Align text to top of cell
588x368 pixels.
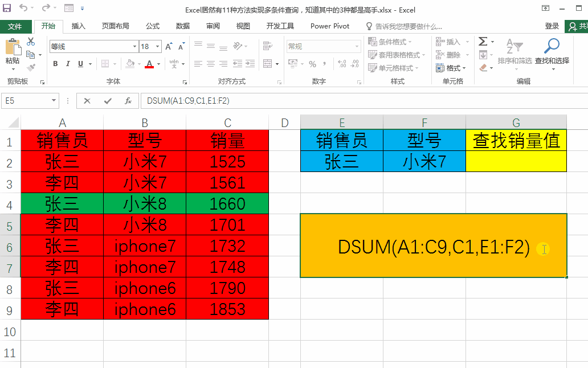coord(198,46)
